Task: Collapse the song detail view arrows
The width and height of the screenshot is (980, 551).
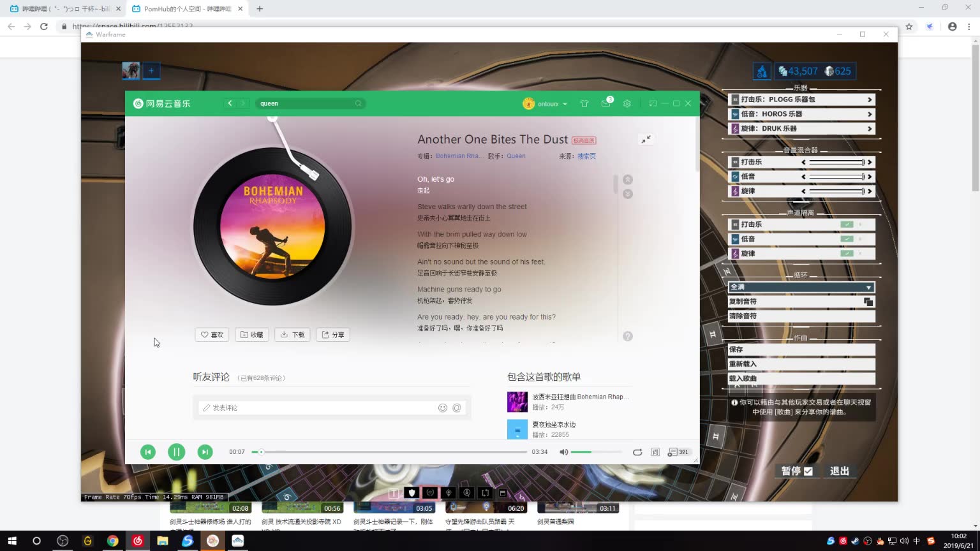Action: coord(646,139)
